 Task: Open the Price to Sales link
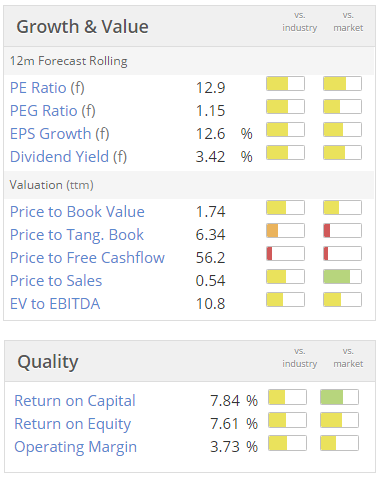click(x=56, y=281)
